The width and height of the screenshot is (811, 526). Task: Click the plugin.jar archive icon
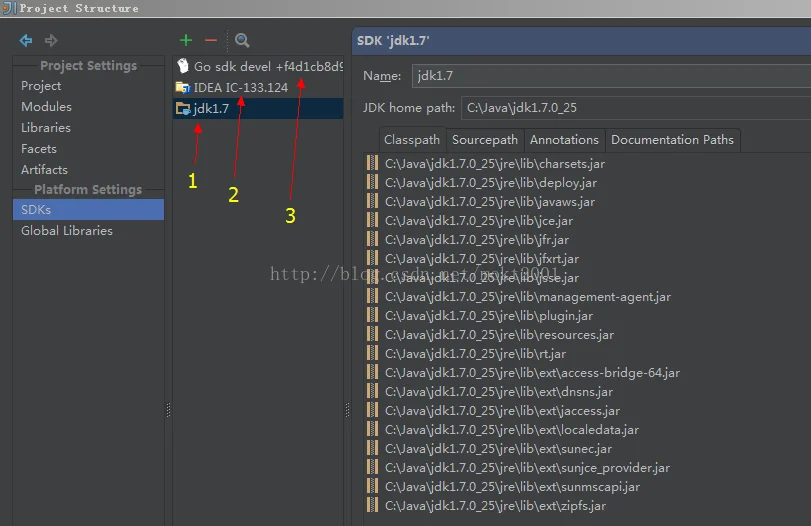(372, 315)
